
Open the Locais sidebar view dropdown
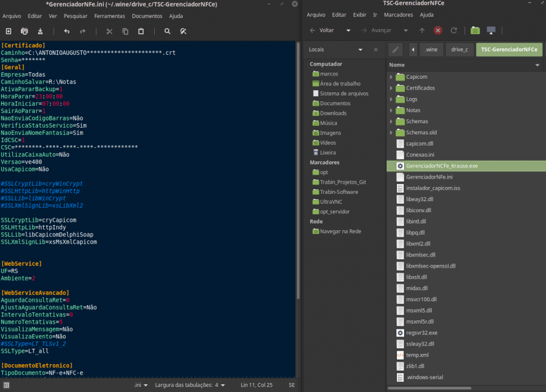click(360, 50)
